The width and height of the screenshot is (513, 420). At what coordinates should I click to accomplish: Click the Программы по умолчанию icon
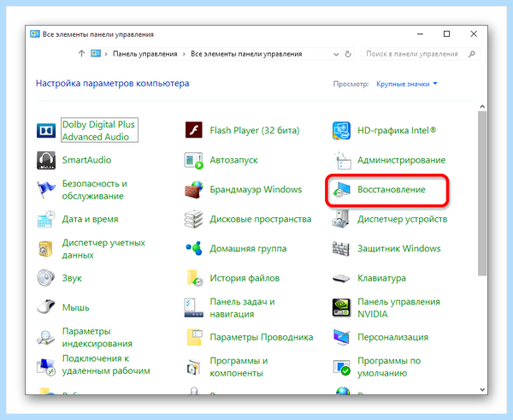341,367
